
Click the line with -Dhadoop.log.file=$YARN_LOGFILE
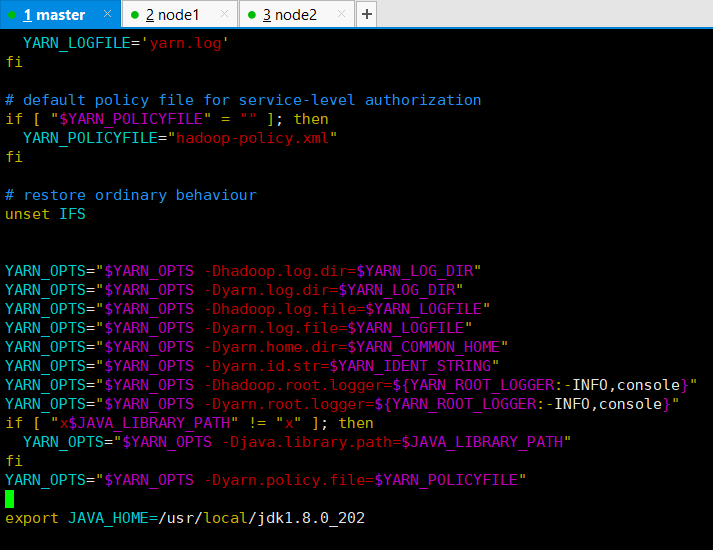pos(247,309)
